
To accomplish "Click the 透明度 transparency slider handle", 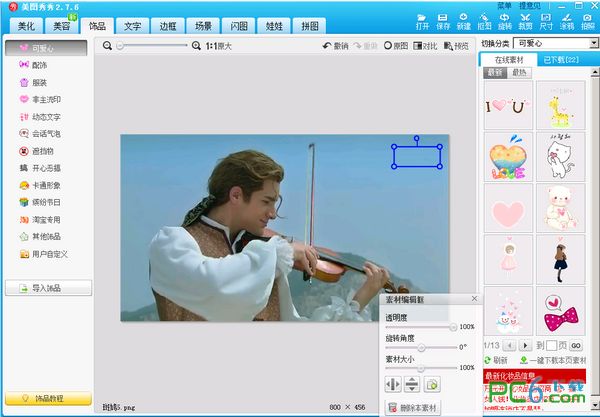I will pyautogui.click(x=453, y=327).
